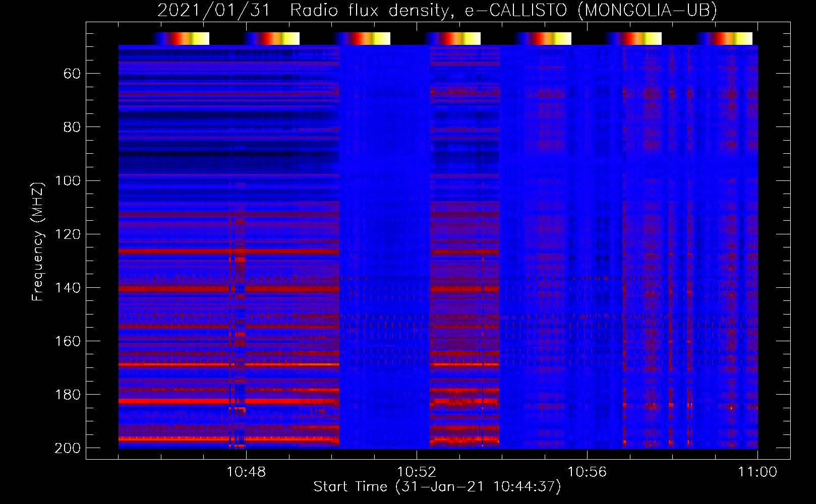The image size is (816, 504).
Task: Click the "60" frequency tick label
Action: (72, 74)
